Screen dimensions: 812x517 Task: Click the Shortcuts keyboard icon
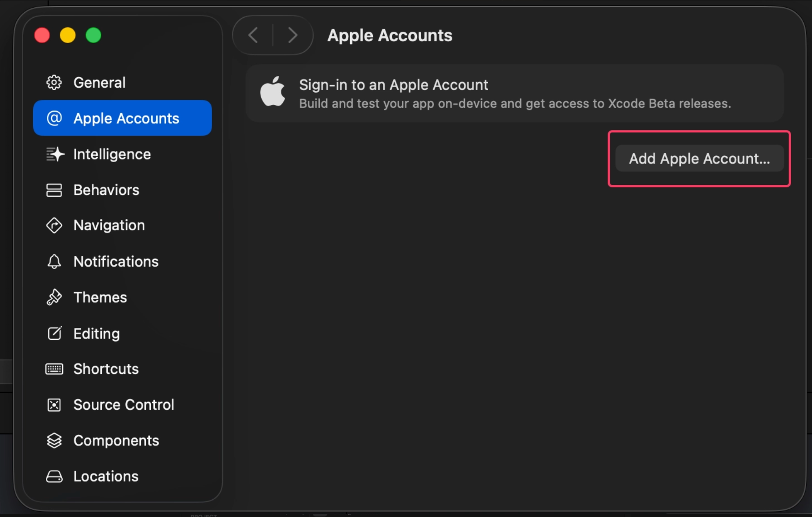click(x=54, y=369)
